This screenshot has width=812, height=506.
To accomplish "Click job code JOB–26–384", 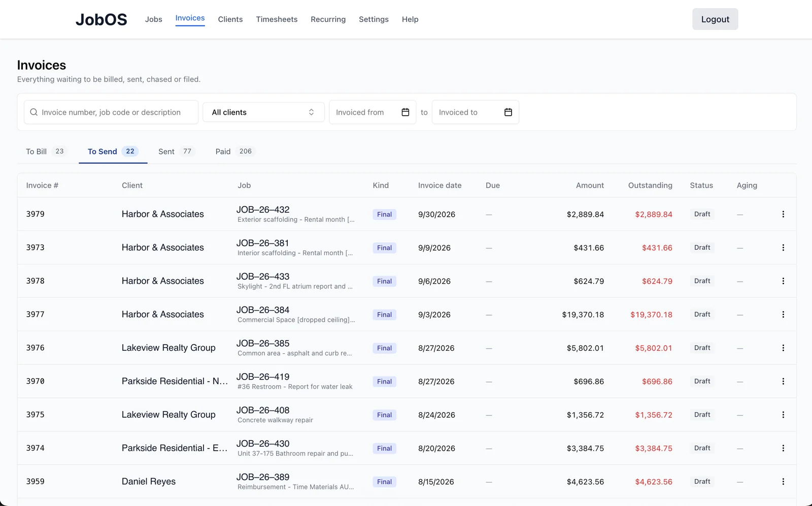I will pyautogui.click(x=263, y=310).
